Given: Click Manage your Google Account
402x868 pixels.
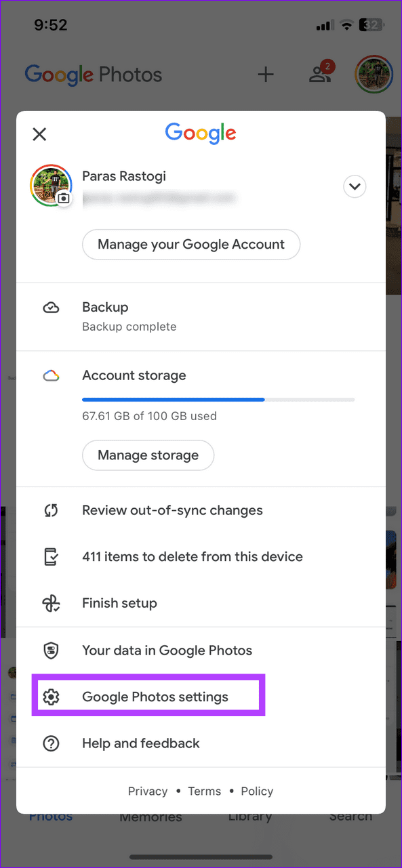Looking at the screenshot, I should pos(191,245).
